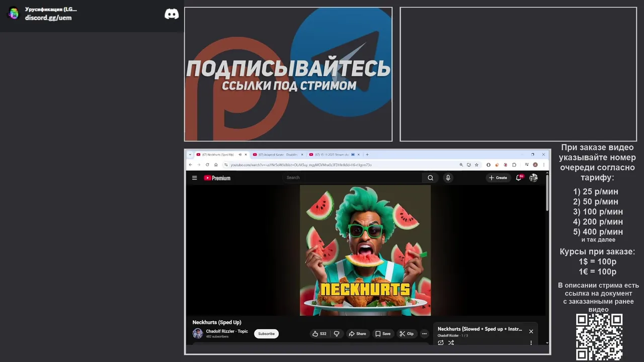
Task: Click the Подписывайтесь banner image
Action: (288, 74)
